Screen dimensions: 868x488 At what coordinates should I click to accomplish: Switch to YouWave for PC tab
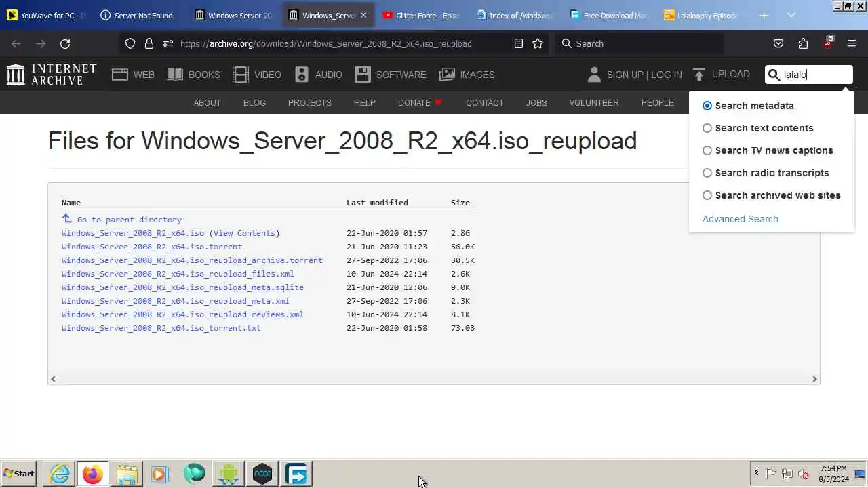(x=47, y=15)
